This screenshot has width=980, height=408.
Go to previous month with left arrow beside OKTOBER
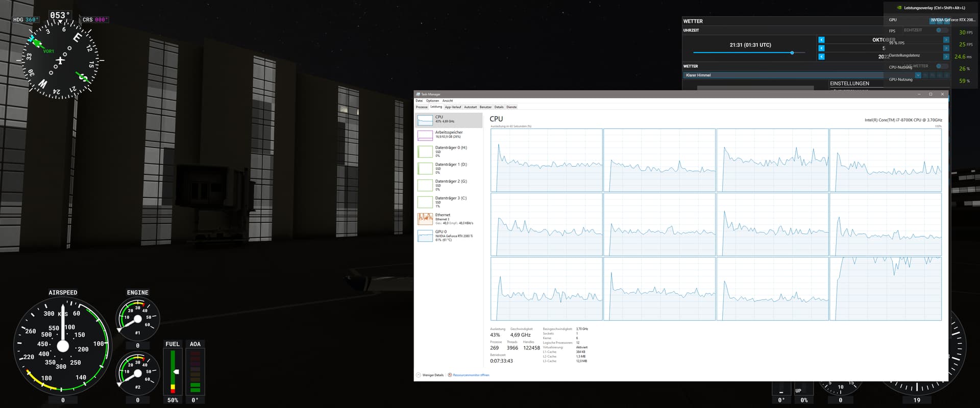tap(821, 40)
